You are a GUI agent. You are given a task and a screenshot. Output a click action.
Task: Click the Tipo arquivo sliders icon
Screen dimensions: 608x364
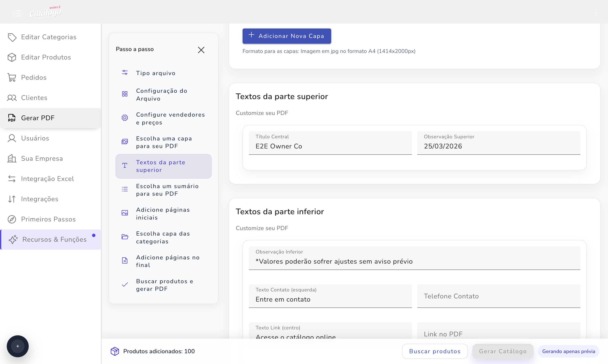click(125, 73)
